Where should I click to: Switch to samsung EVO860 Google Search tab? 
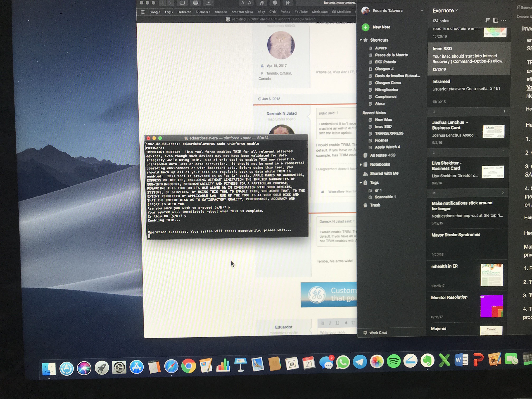click(x=270, y=19)
